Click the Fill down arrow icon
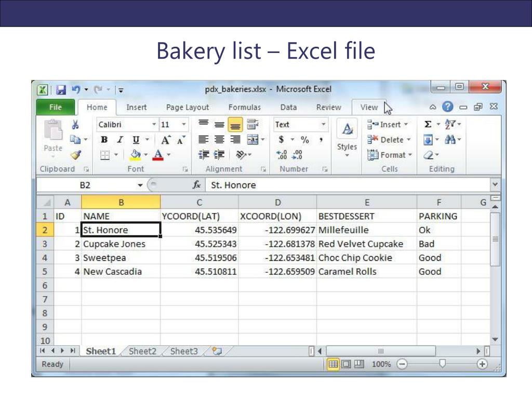The height and width of the screenshot is (399, 532). click(x=428, y=139)
